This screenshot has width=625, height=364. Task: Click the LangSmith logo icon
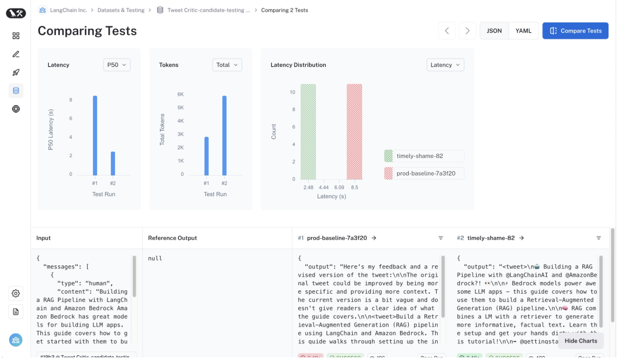pyautogui.click(x=16, y=13)
